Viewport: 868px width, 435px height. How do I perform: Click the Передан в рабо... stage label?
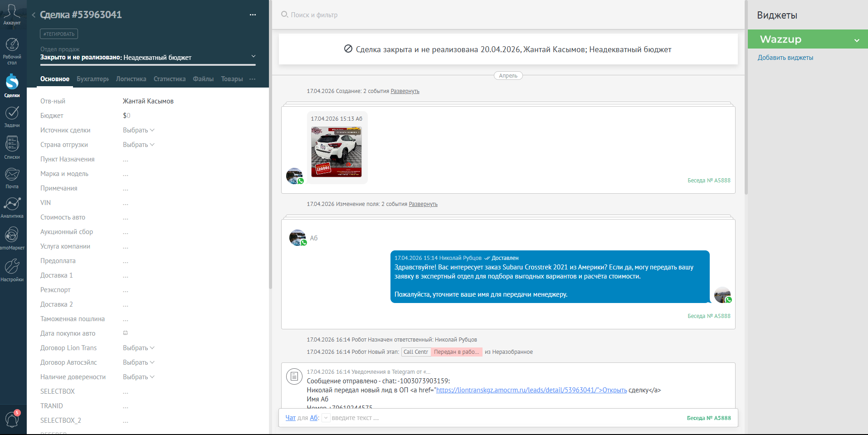456,352
